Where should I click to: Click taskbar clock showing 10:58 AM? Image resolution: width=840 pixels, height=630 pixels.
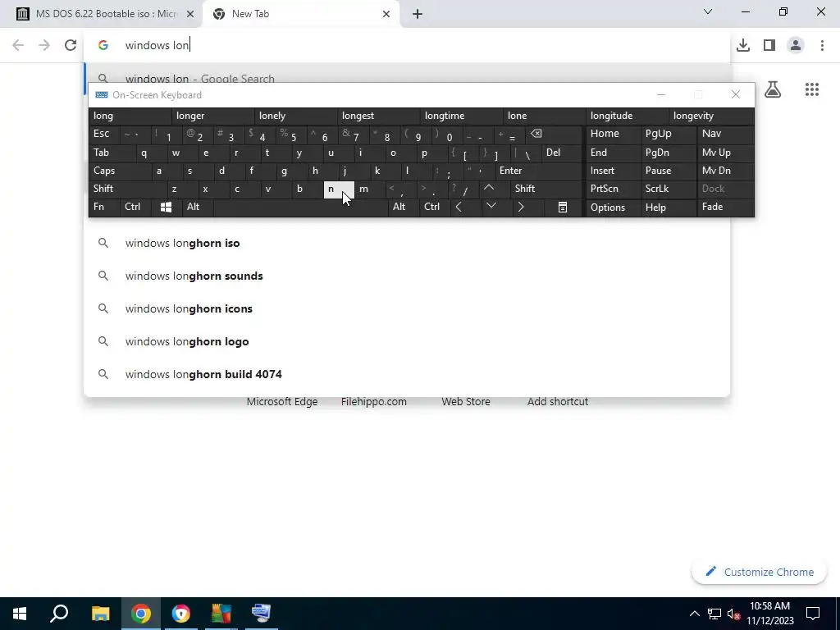[x=769, y=614]
